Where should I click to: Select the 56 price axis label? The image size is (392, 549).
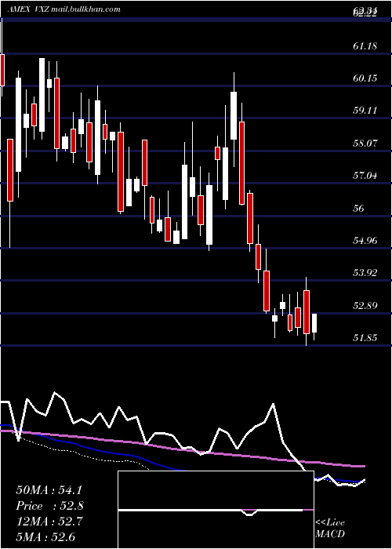click(x=359, y=209)
